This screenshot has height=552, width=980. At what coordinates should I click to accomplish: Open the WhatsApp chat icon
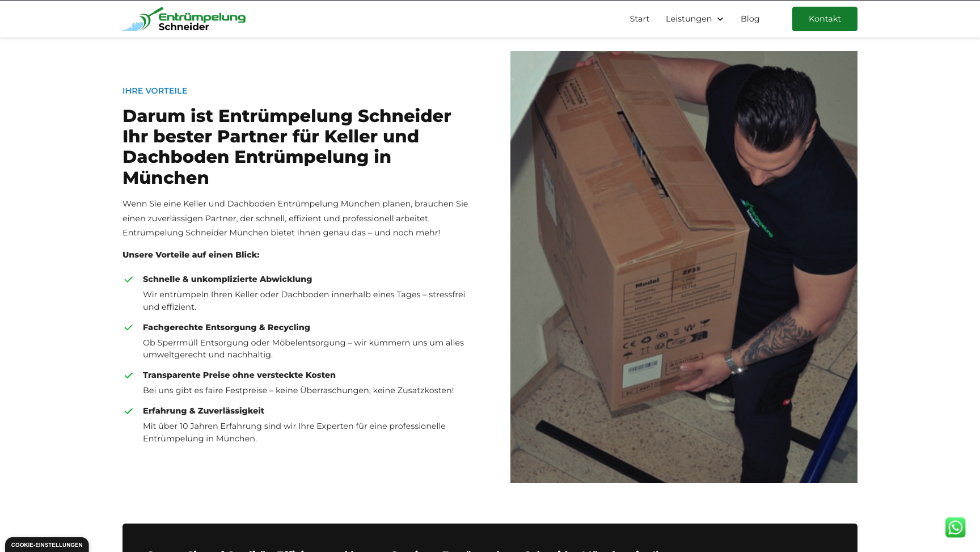tap(955, 528)
